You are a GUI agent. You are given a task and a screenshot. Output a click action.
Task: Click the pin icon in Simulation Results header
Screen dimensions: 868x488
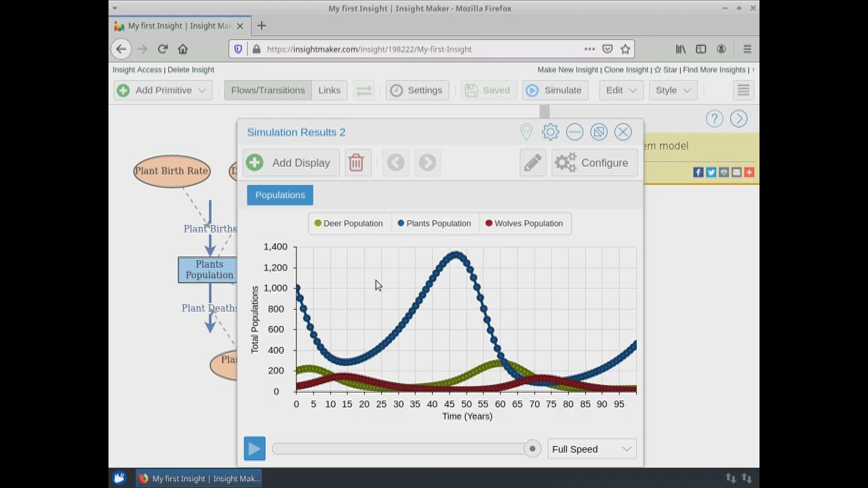tap(526, 131)
